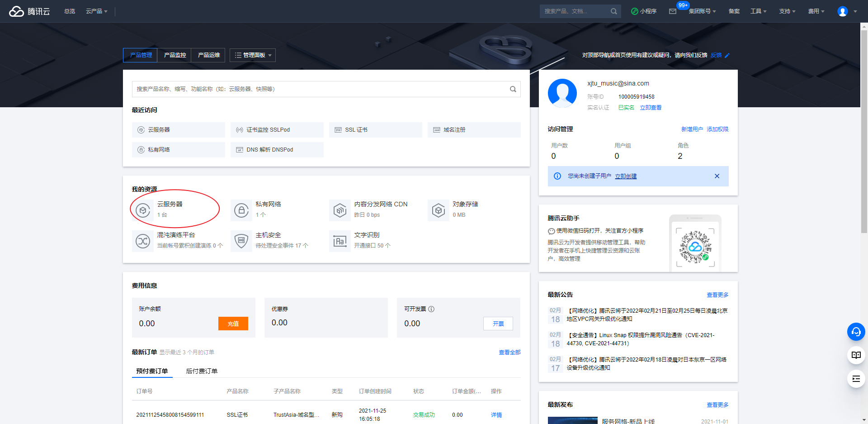Click the floating list menu icon
The image size is (868, 424).
[x=856, y=379]
